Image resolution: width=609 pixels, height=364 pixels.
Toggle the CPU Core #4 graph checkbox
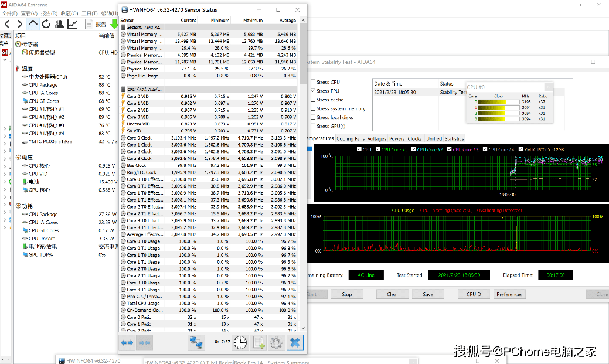tap(485, 149)
